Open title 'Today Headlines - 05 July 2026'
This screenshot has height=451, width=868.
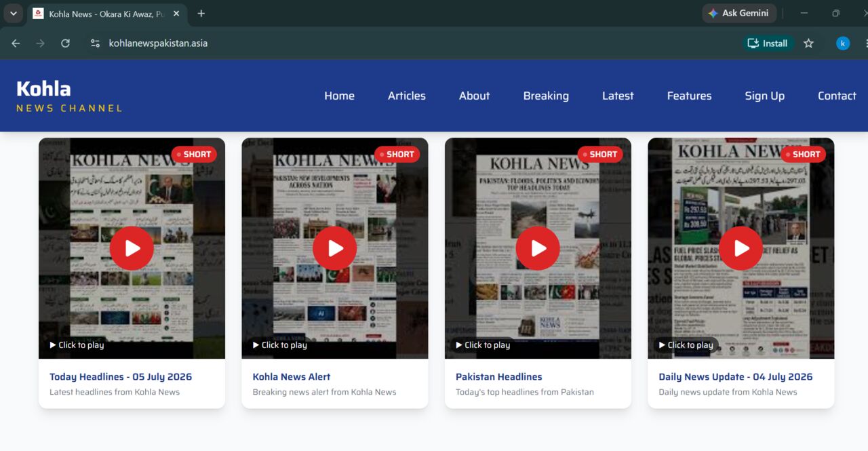(121, 376)
